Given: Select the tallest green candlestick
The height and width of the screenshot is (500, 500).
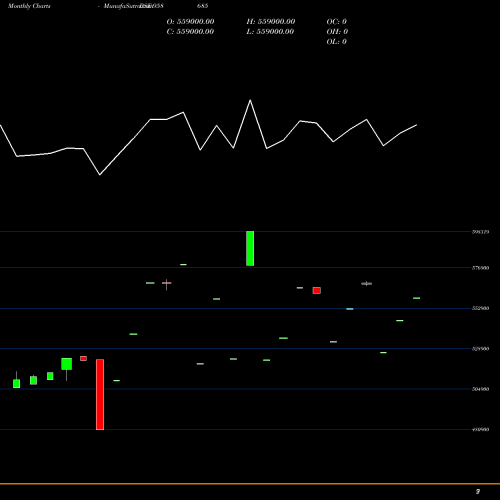Looking at the screenshot, I should (250, 248).
